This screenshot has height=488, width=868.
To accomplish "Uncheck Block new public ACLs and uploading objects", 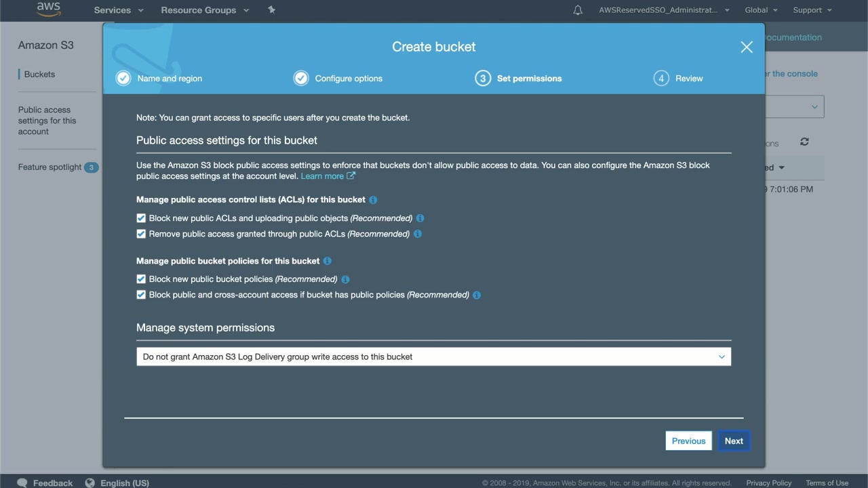I will [141, 218].
